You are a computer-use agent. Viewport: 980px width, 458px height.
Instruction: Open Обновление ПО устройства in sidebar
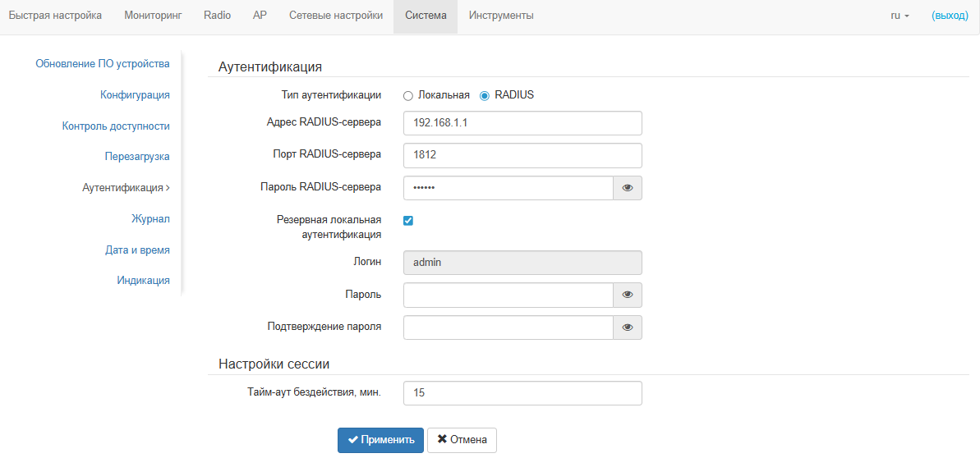click(x=102, y=63)
